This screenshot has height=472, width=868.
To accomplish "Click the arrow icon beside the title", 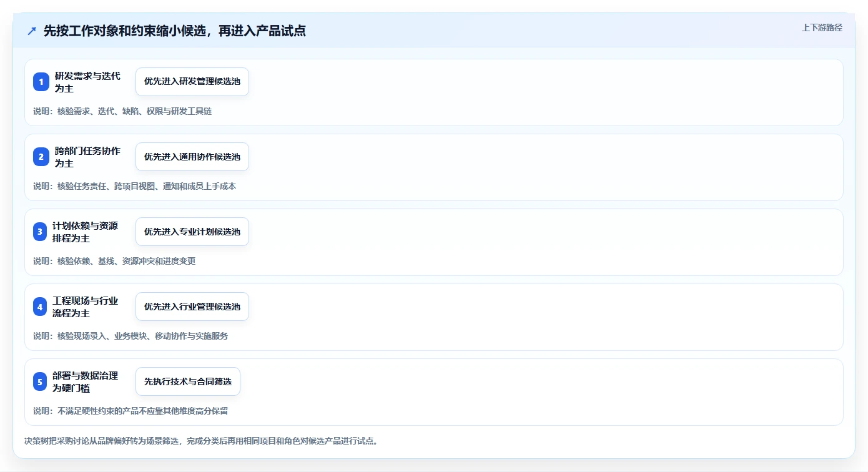I will pyautogui.click(x=32, y=31).
